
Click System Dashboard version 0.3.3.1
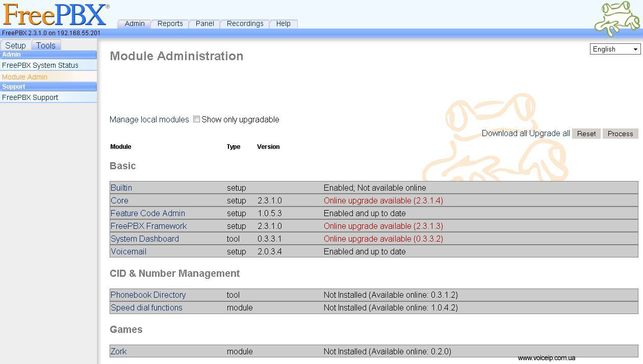coord(269,239)
